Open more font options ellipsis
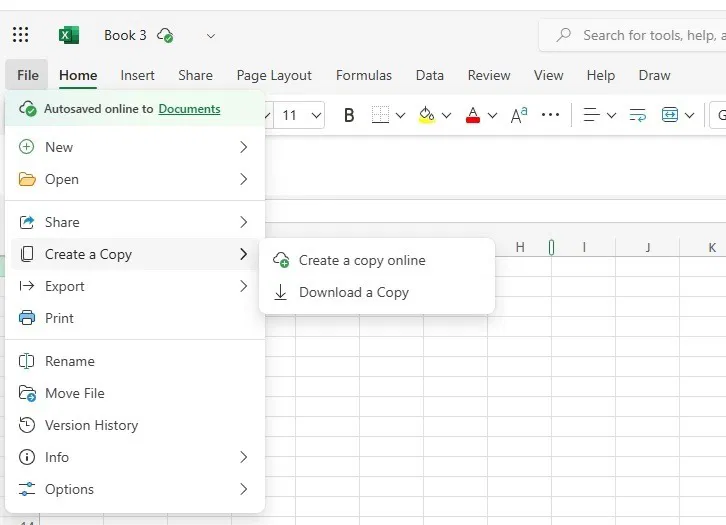Viewport: 726px width, 525px height. [550, 114]
